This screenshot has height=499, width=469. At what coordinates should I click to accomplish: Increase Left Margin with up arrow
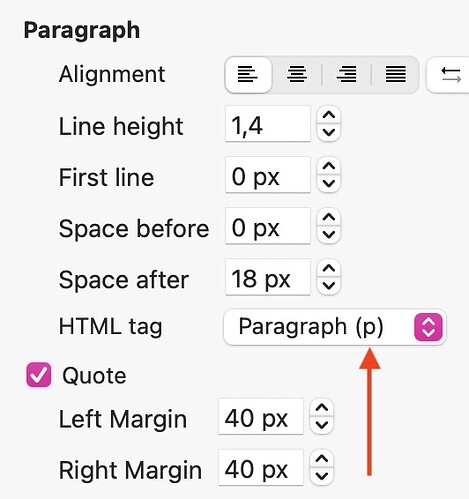pos(322,408)
